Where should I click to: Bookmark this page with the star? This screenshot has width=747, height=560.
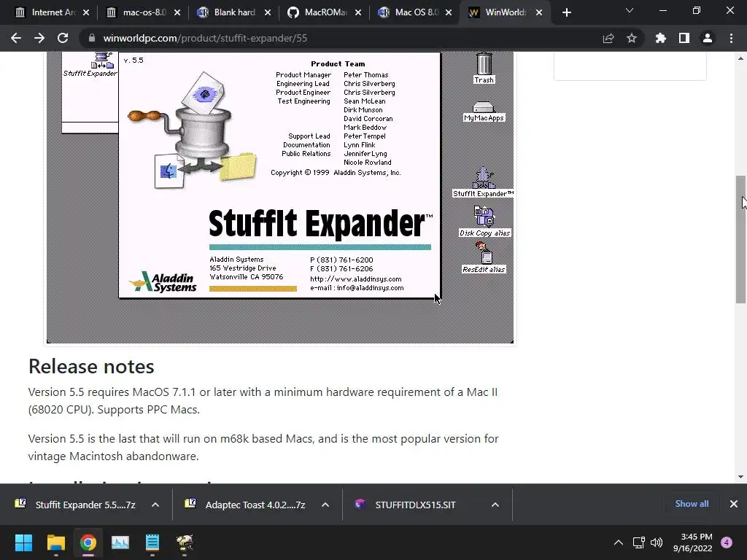coord(632,38)
